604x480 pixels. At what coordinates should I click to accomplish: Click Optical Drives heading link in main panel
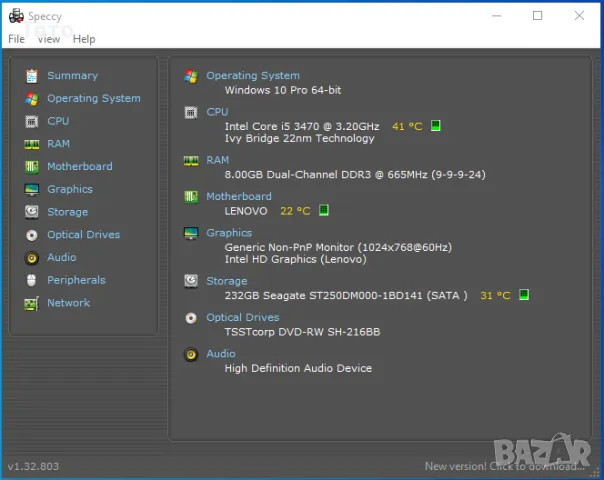tap(243, 317)
